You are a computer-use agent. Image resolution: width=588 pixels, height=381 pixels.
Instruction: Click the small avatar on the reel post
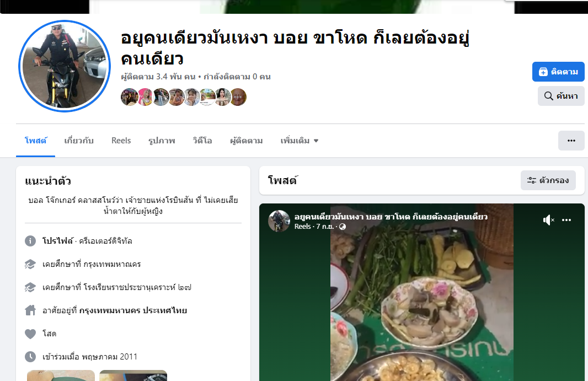[x=279, y=221]
